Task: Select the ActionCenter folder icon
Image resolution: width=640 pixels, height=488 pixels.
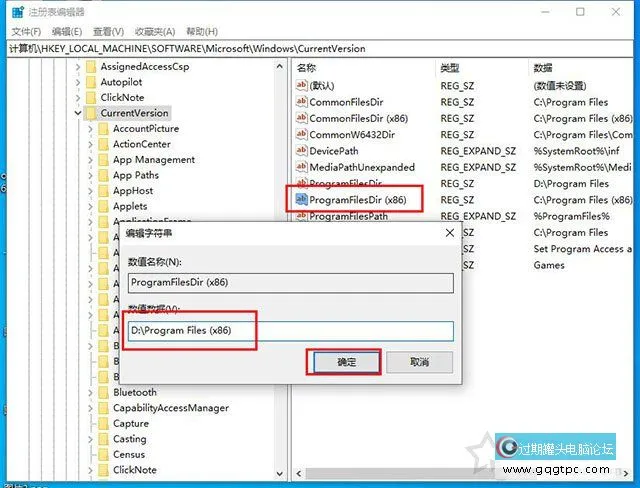Action: pyautogui.click(x=104, y=144)
